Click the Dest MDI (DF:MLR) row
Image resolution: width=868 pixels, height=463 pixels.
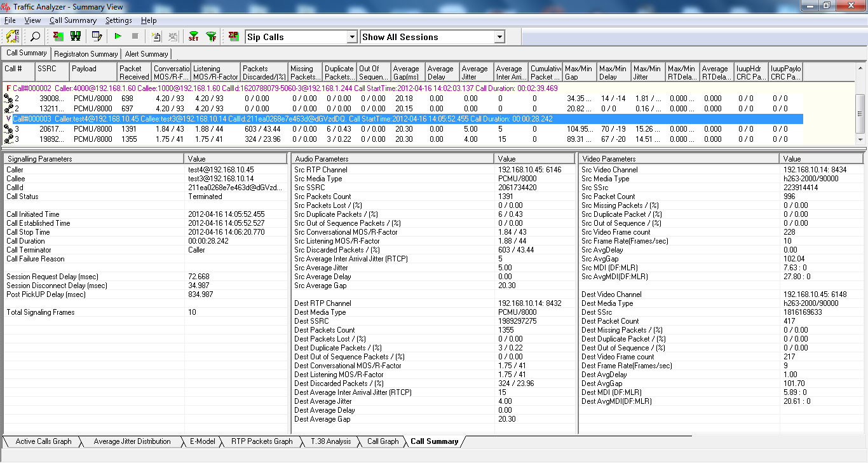click(x=721, y=392)
